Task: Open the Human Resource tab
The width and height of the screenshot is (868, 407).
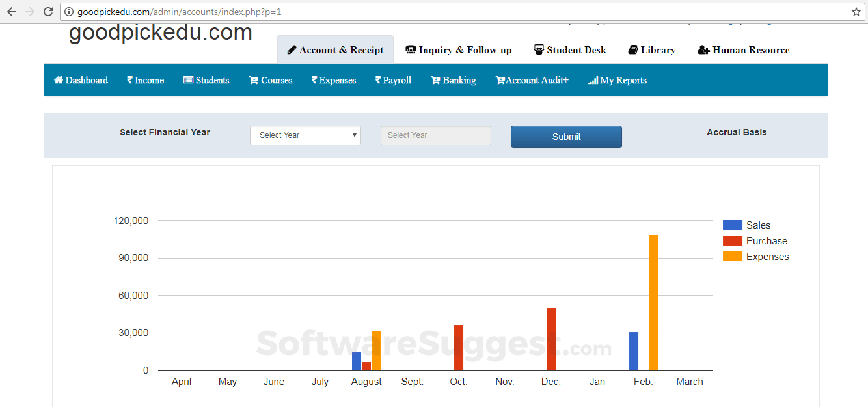Action: [x=744, y=50]
